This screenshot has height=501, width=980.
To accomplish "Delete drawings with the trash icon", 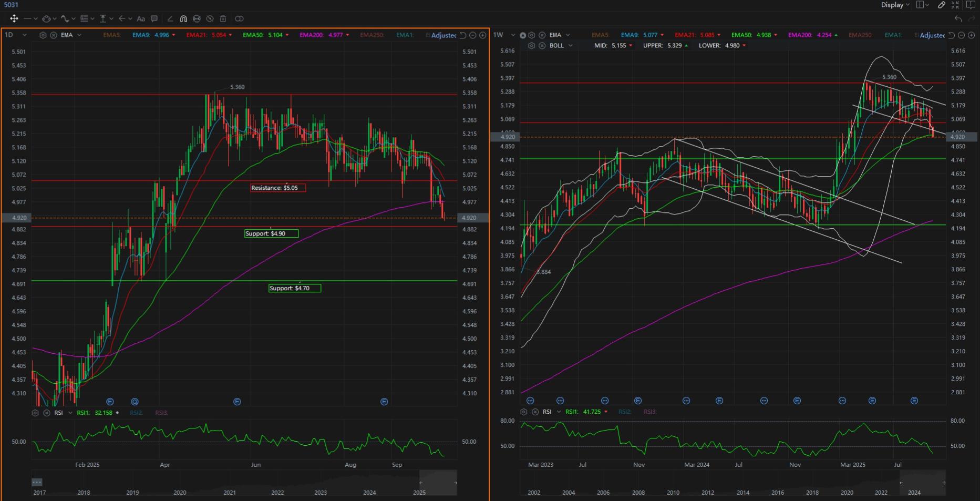I will pos(223,18).
